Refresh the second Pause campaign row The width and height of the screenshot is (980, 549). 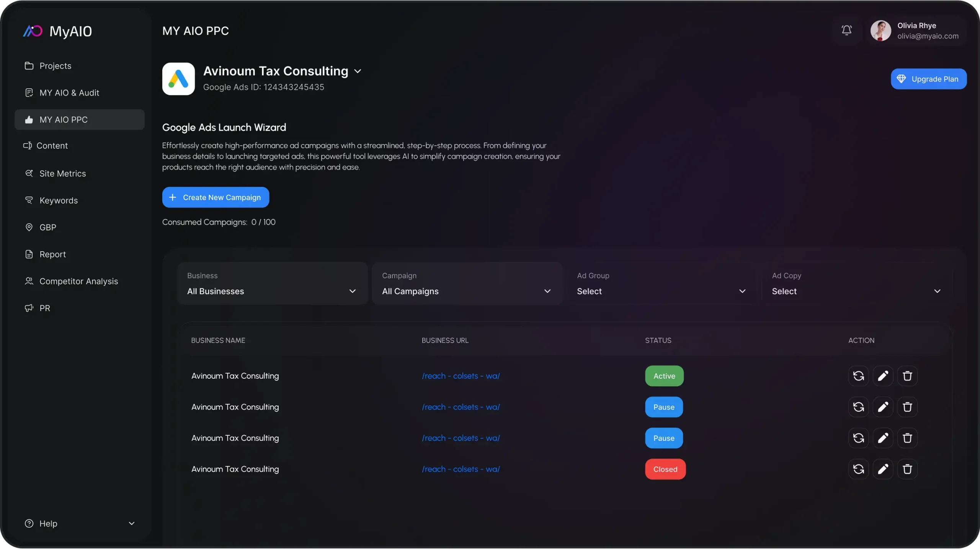[859, 438]
